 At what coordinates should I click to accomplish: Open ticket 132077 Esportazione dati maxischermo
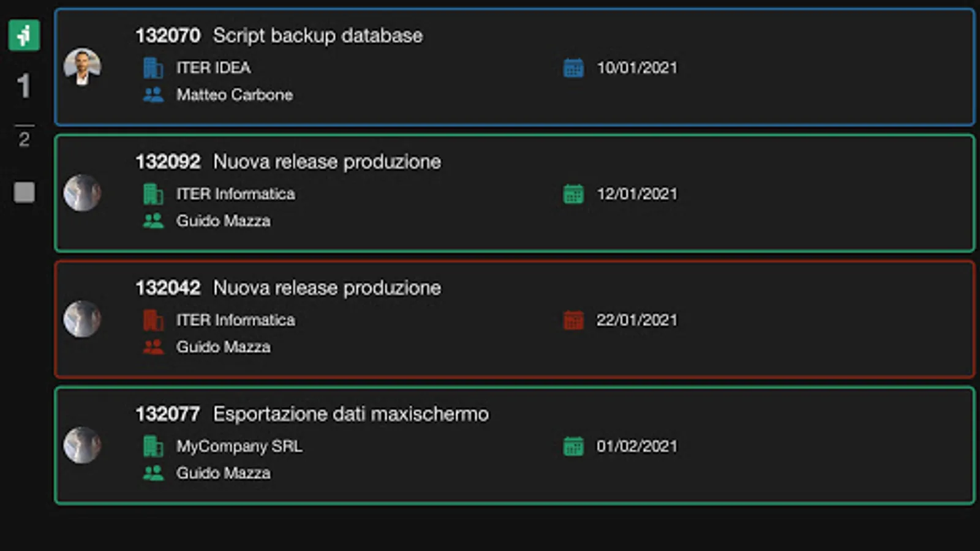(x=350, y=414)
